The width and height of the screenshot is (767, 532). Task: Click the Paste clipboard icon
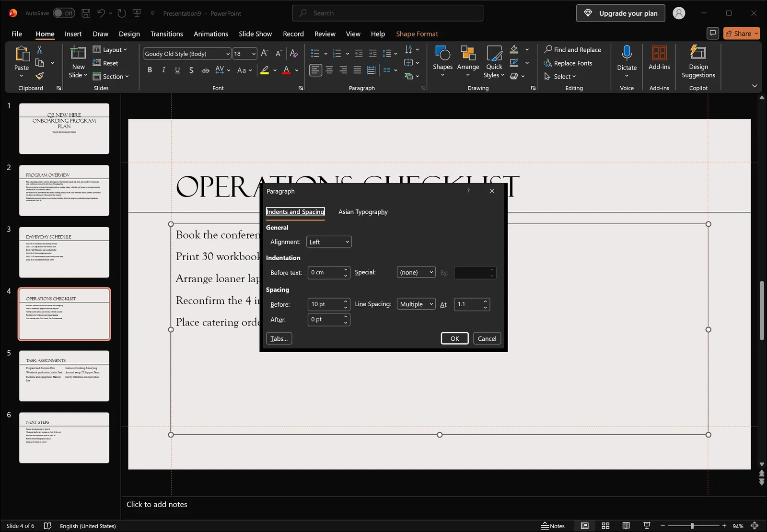click(22, 54)
